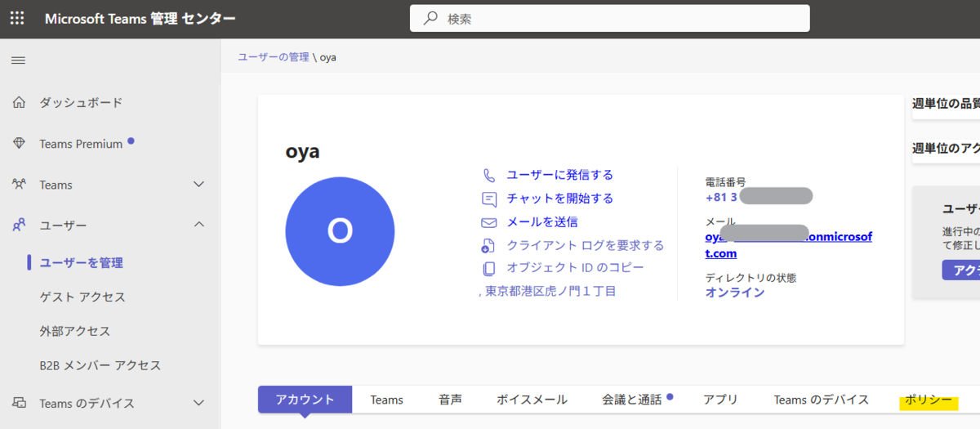Open Teams Premium in the sidebar
Viewport: 980px width, 429px height.
pyautogui.click(x=81, y=144)
